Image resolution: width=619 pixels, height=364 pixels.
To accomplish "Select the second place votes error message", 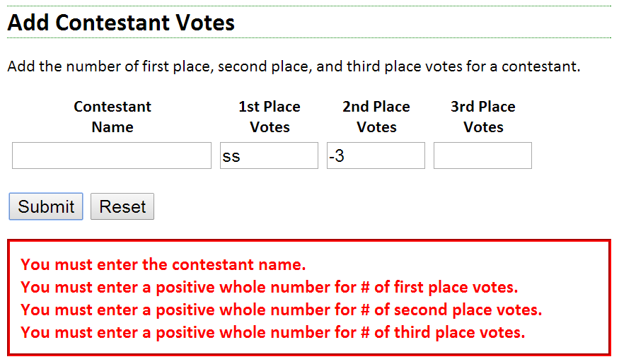I will coord(281,310).
